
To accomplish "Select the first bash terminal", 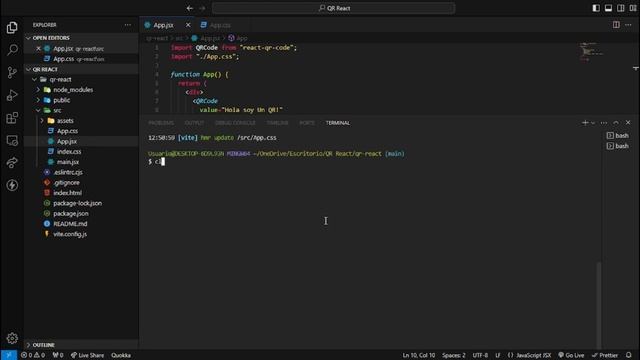I will [618, 136].
